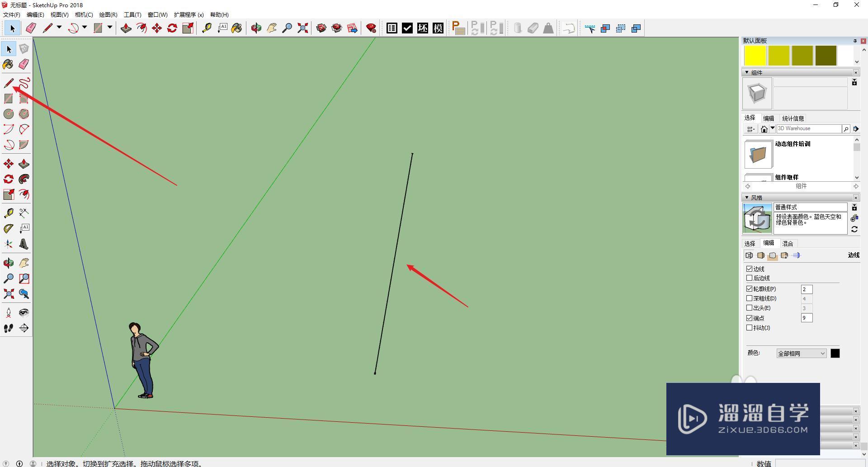Select the Pie tool in left toolbox
Screen dimensions: 868x467
pos(24,145)
